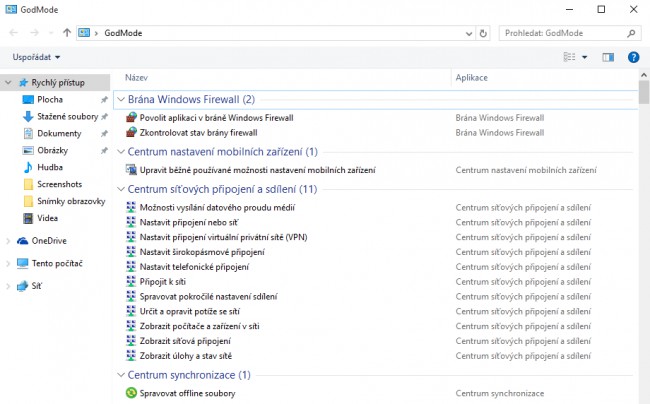Click the Hudba music note icon
The width and height of the screenshot is (650, 404).
tap(28, 167)
